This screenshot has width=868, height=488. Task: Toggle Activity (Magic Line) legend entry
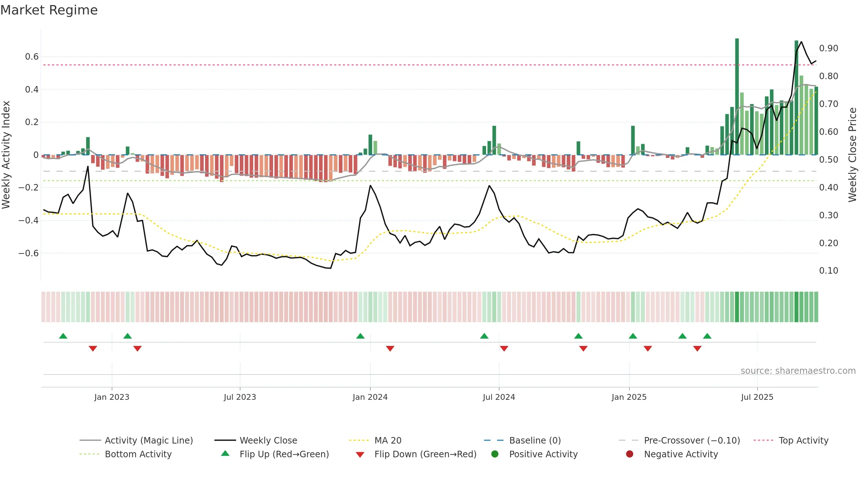(x=136, y=440)
